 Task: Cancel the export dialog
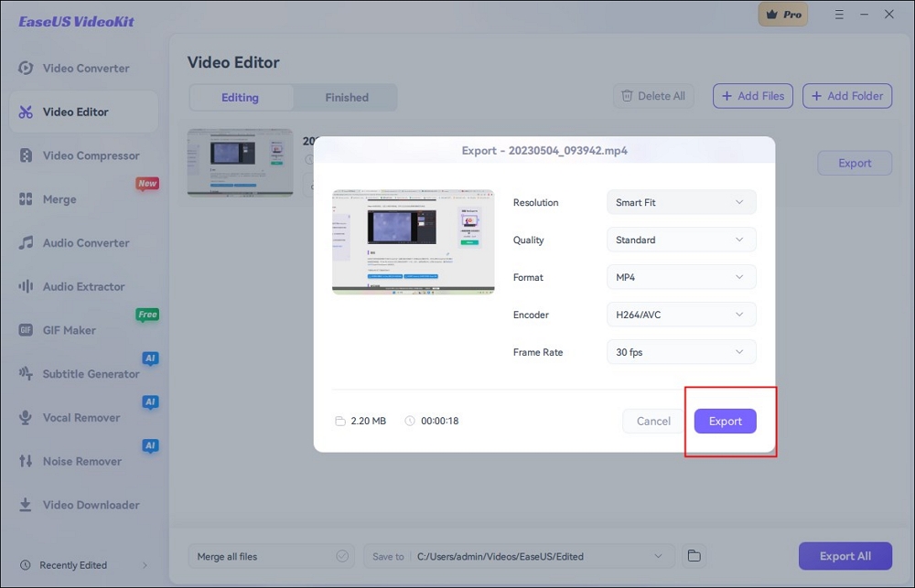point(653,422)
